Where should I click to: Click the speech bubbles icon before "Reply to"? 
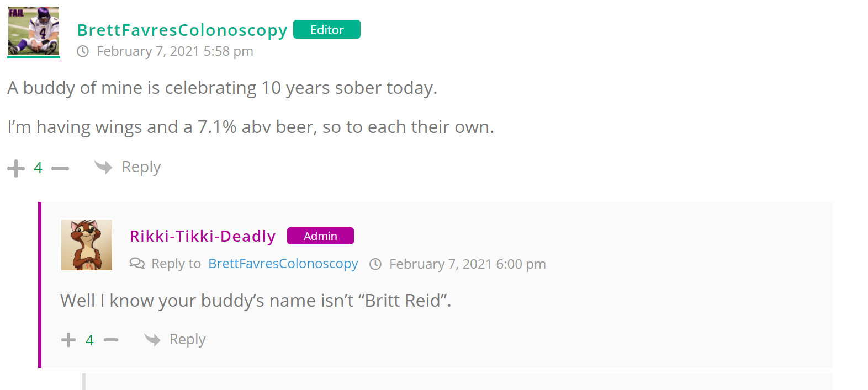click(137, 263)
